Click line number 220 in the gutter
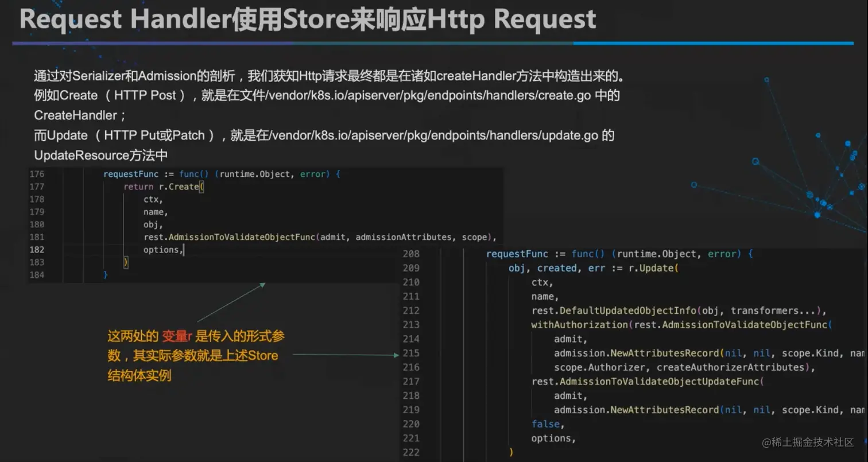 (x=411, y=424)
